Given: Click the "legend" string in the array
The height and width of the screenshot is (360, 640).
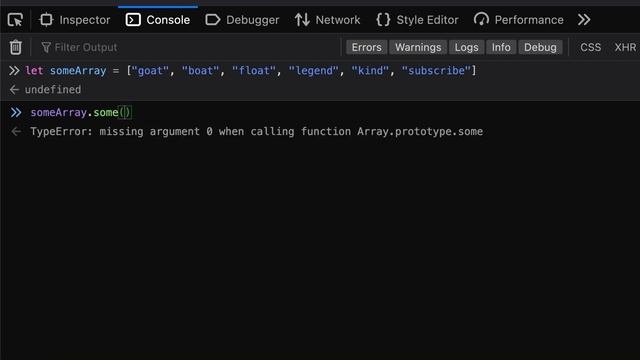Looking at the screenshot, I should pyautogui.click(x=313, y=71).
